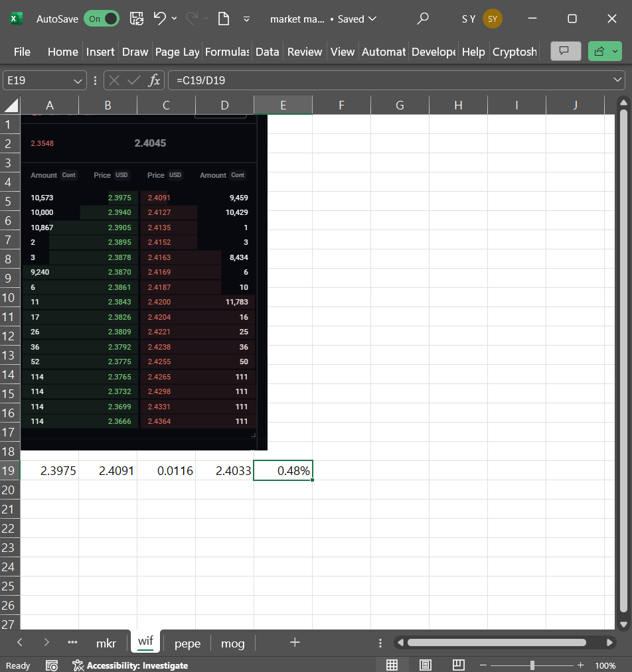Add a new sheet with plus button
This screenshot has height=672, width=632.
295,642
